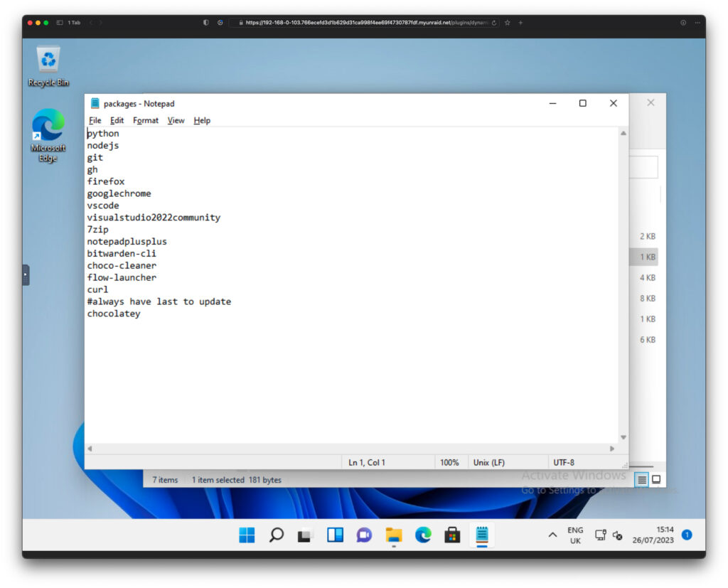This screenshot has width=728, height=588.
Task: Open the browser's more options menu
Action: (697, 22)
